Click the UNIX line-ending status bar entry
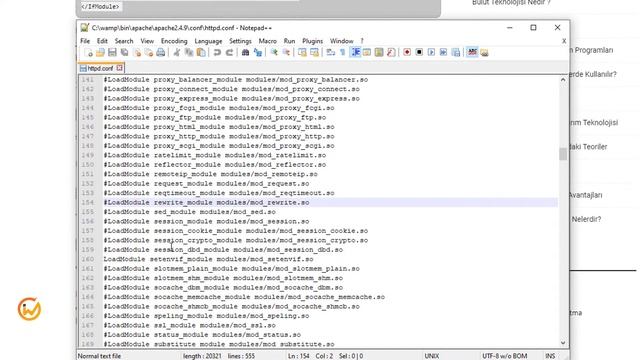Image resolution: width=640 pixels, height=360 pixels. pos(432,356)
